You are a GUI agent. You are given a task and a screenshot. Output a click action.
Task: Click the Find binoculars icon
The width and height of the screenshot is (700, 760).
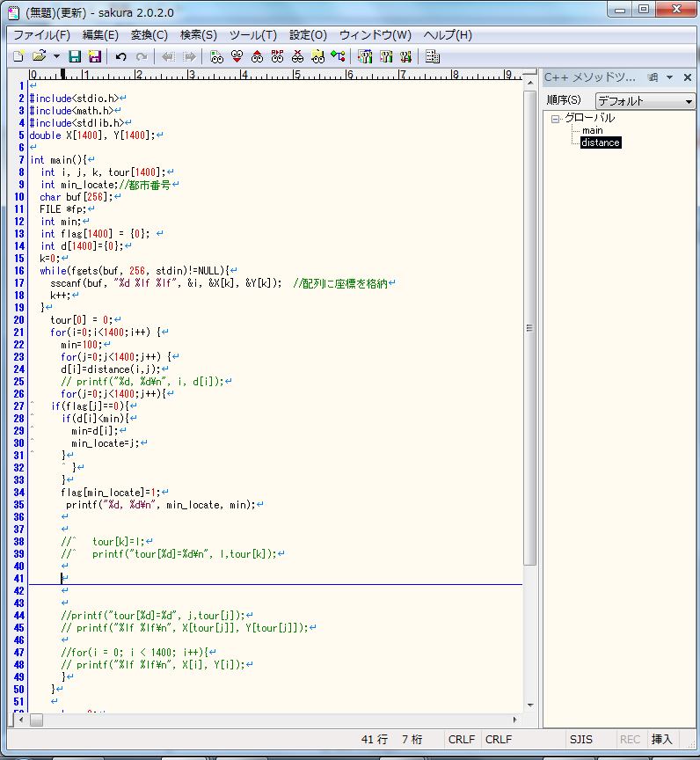pos(216,56)
